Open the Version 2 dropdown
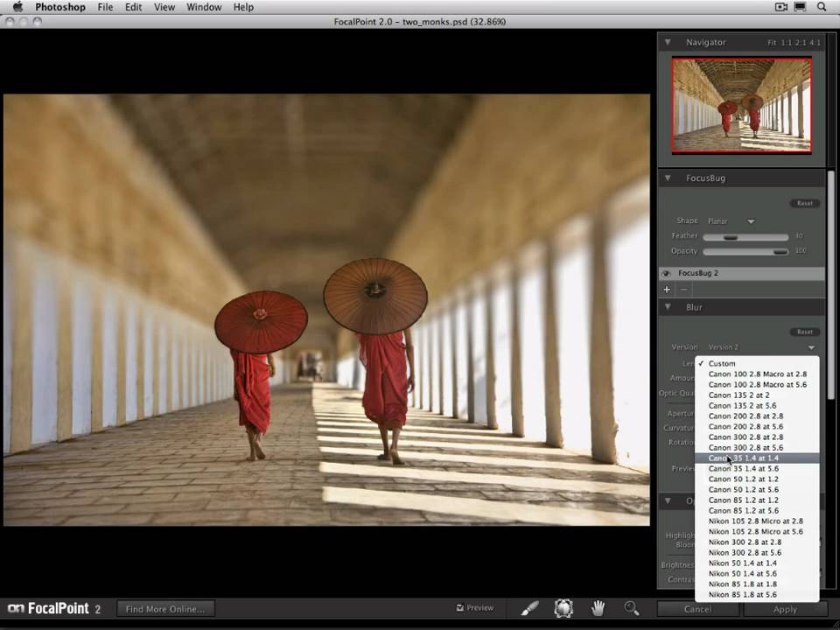840x630 pixels. tap(760, 347)
